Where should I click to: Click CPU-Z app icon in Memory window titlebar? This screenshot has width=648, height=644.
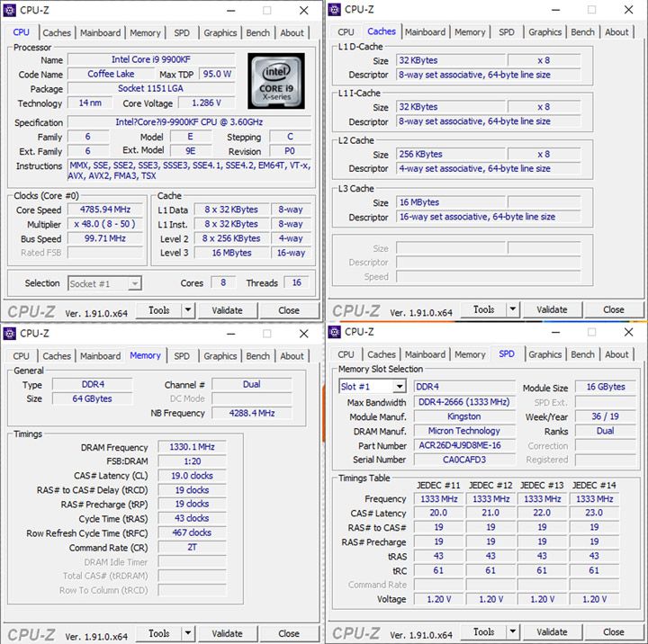[x=10, y=333]
